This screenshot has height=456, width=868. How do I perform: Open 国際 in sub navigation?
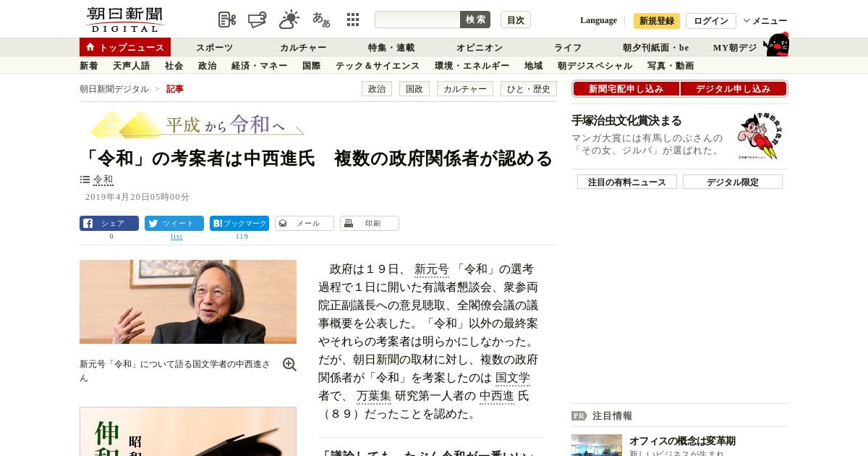tap(312, 66)
